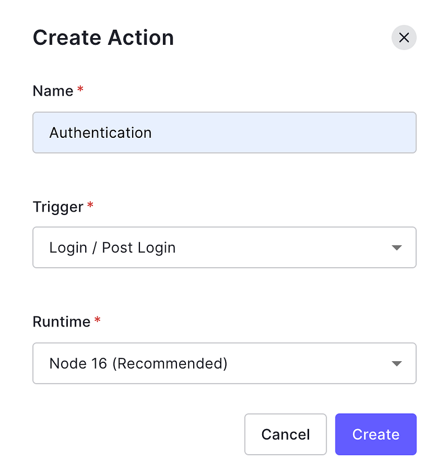Image resolution: width=448 pixels, height=476 pixels.
Task: Click the purple Create button
Action: tap(376, 435)
